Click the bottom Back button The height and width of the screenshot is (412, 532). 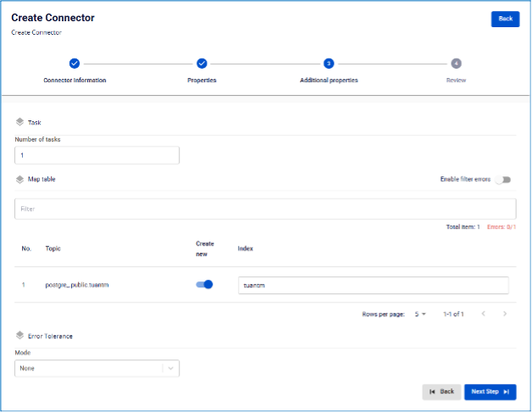[x=441, y=392]
